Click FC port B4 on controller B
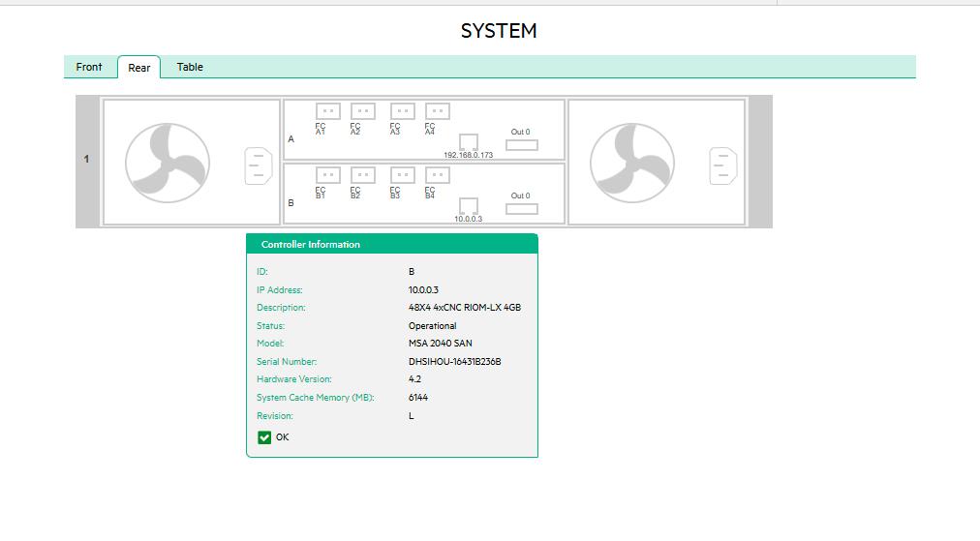The image size is (980, 541). (438, 175)
